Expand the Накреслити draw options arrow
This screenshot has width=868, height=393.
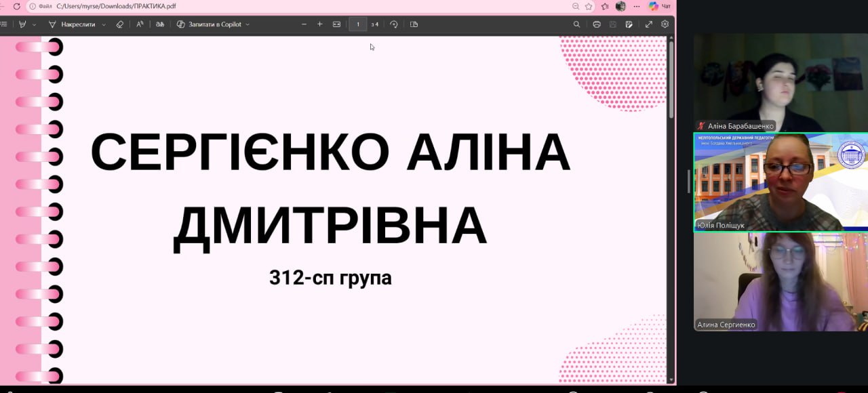click(x=104, y=24)
